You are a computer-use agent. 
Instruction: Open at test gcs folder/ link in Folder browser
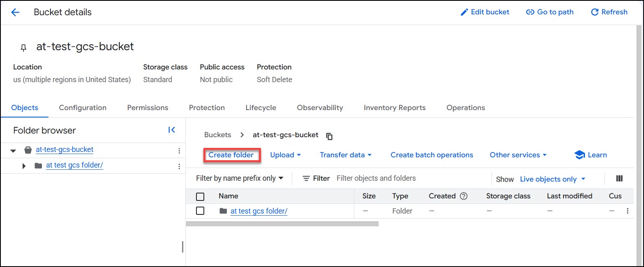point(74,165)
